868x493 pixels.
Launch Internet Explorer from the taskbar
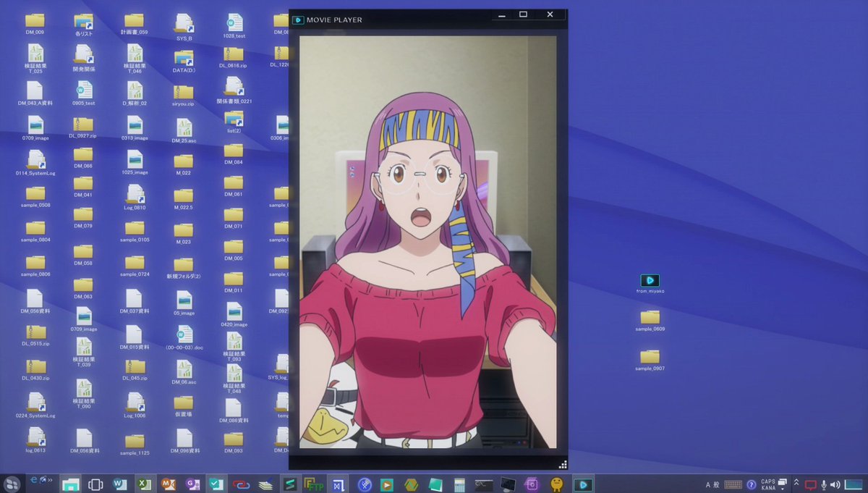point(34,480)
